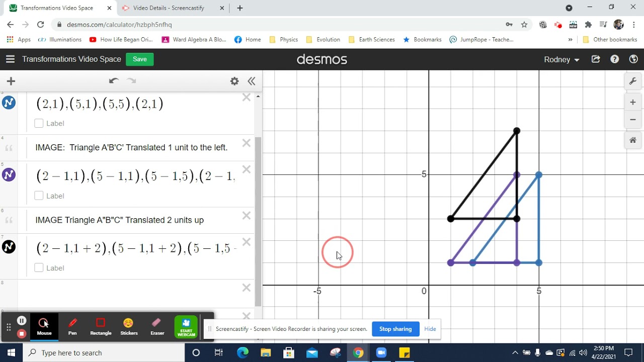Open the Share Graph icon
Screen dimensions: 644x362
click(x=596, y=59)
